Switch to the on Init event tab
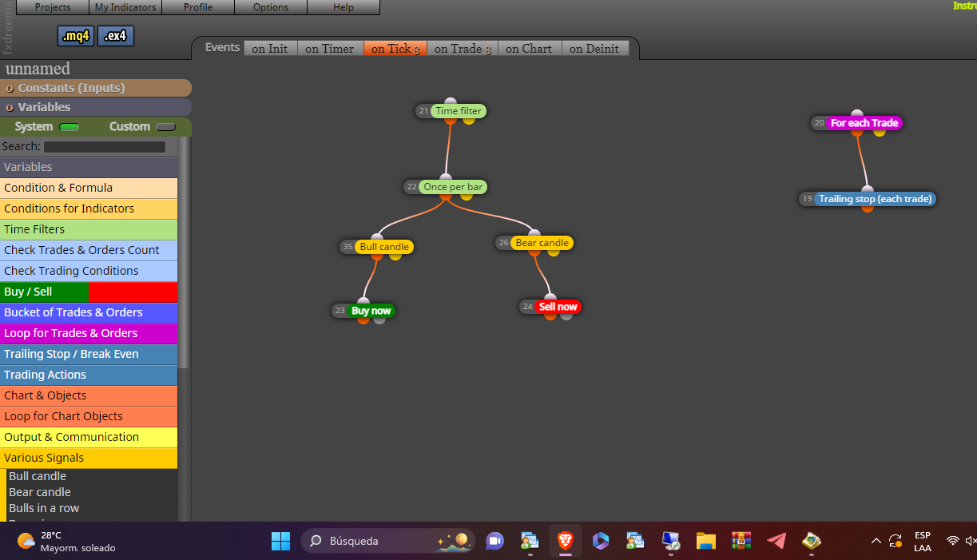Image resolution: width=977 pixels, height=560 pixels. pyautogui.click(x=270, y=49)
